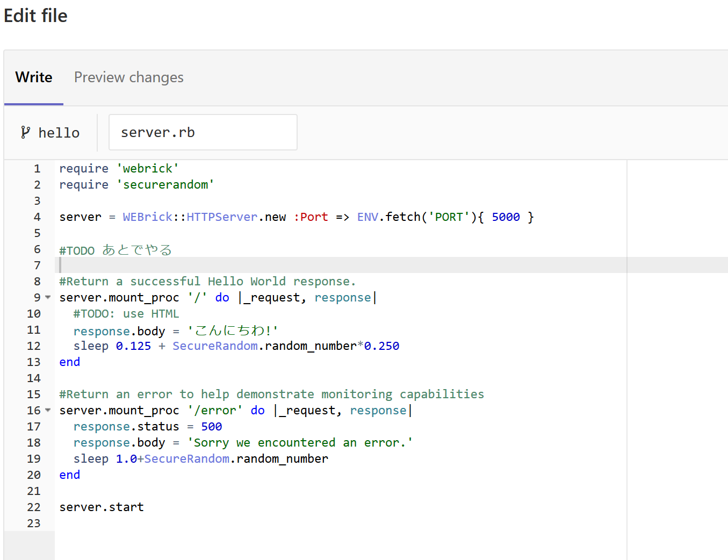Click the hello branch name
Screen dimensions: 728x560
tap(59, 133)
